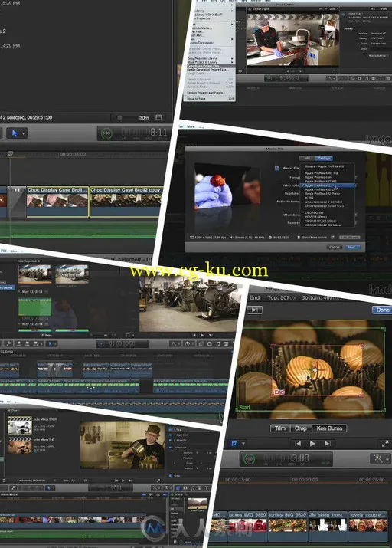
Task: Open the Music browser note icon in top toolbar
Action: pos(367,79)
